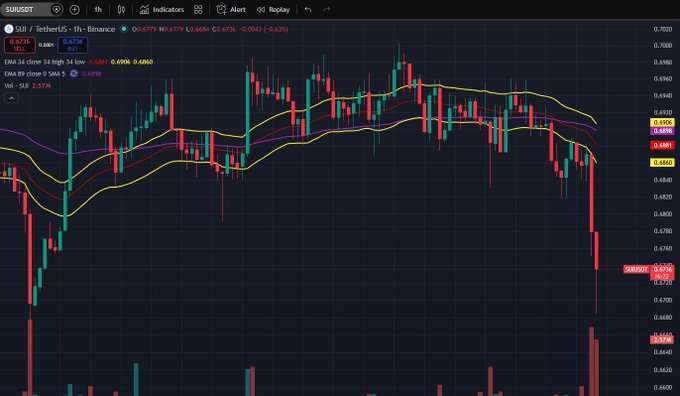Open the indicator templates grid icon
Screen dimensions: 680x396
198,9
